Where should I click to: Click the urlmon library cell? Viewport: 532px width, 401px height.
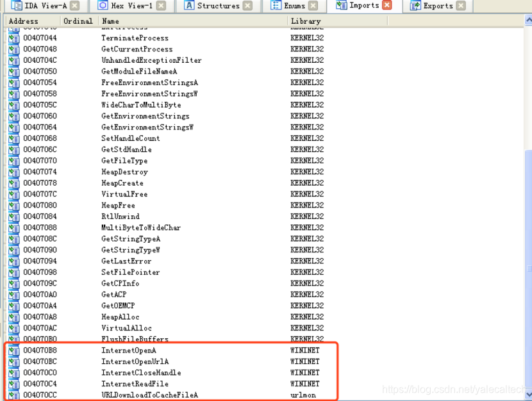(x=303, y=395)
